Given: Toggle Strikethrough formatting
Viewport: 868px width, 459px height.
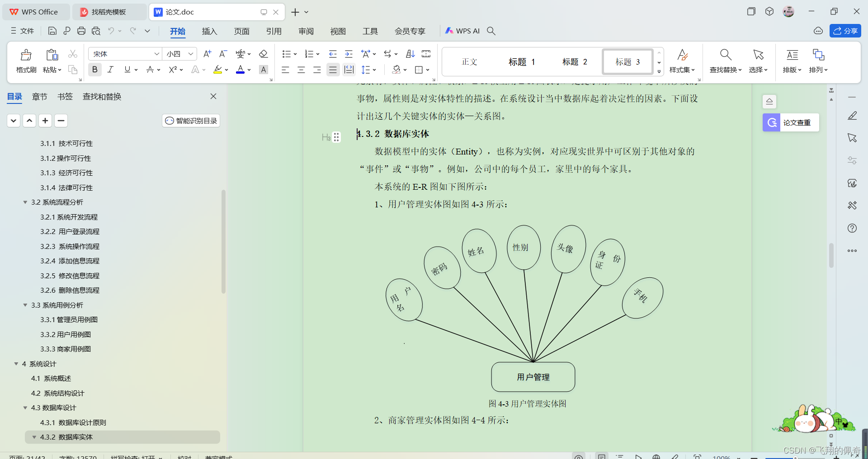Looking at the screenshot, I should click(150, 70).
